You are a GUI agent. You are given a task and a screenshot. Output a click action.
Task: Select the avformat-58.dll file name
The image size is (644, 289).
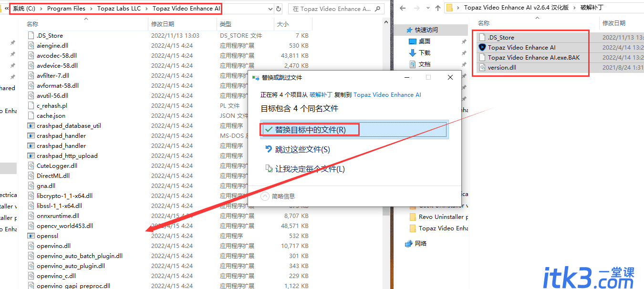[x=58, y=85]
